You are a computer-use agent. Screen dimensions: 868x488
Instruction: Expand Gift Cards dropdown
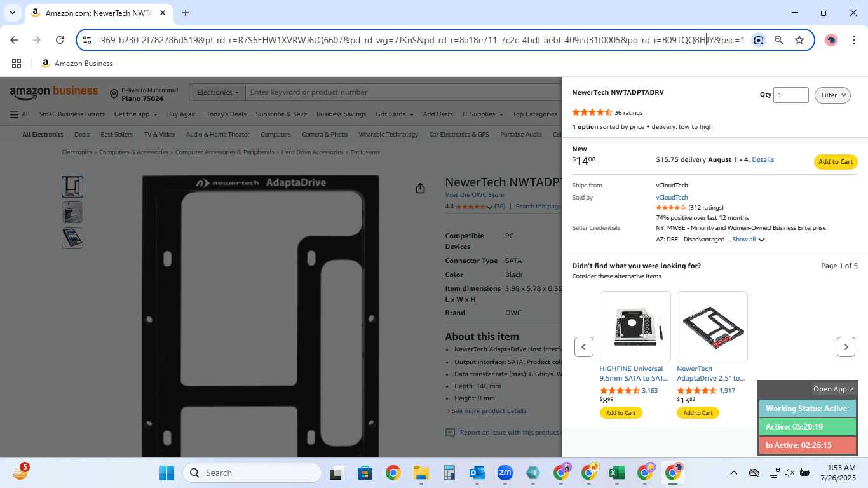(x=395, y=114)
